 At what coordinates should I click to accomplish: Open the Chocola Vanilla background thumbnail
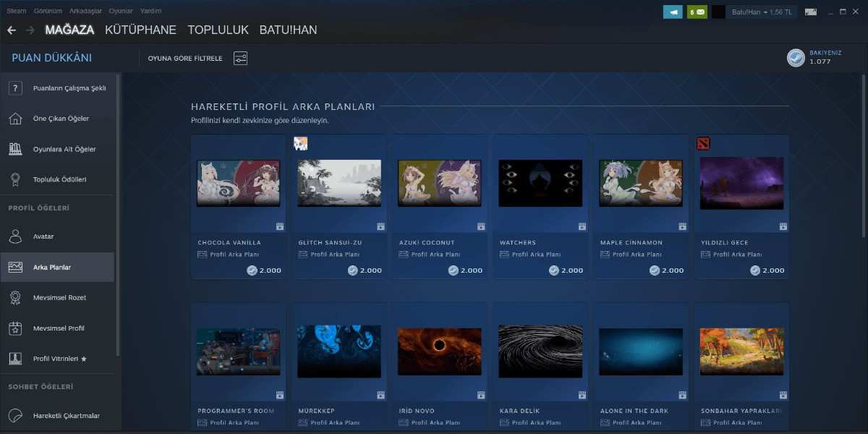(239, 183)
